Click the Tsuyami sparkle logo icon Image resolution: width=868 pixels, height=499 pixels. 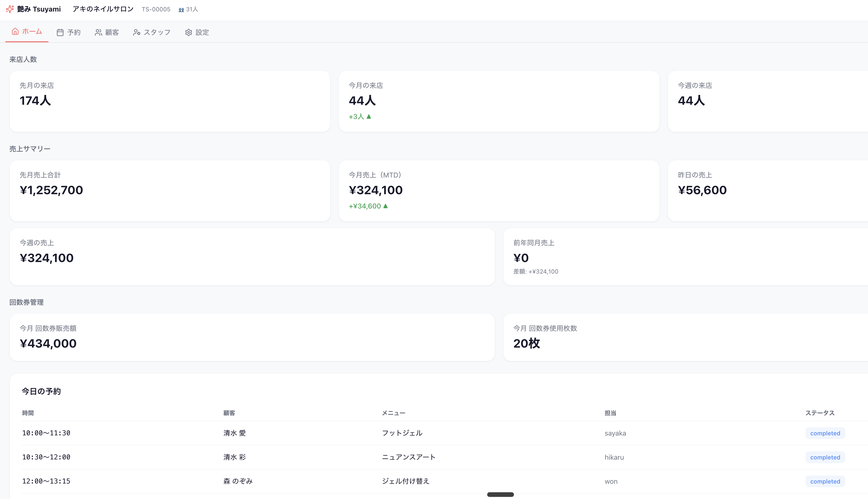point(10,9)
